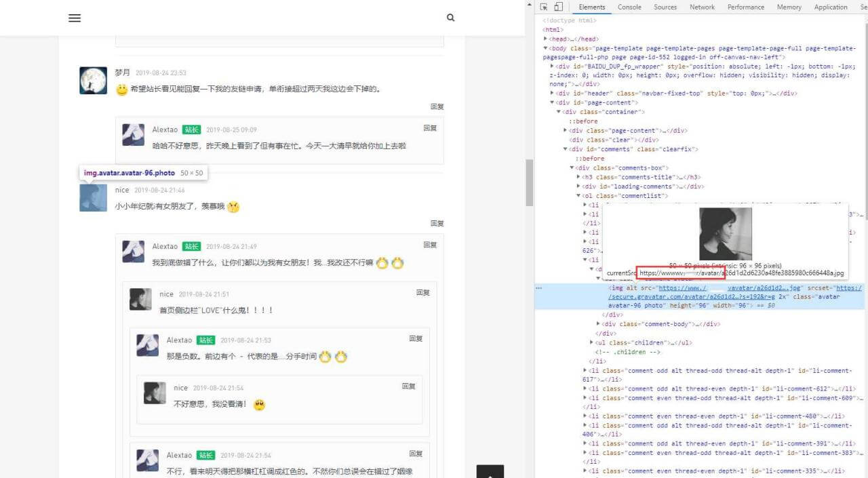Screen dimensions: 868x478
Task: Reply to 梦月's friend-link comment
Action: click(437, 106)
